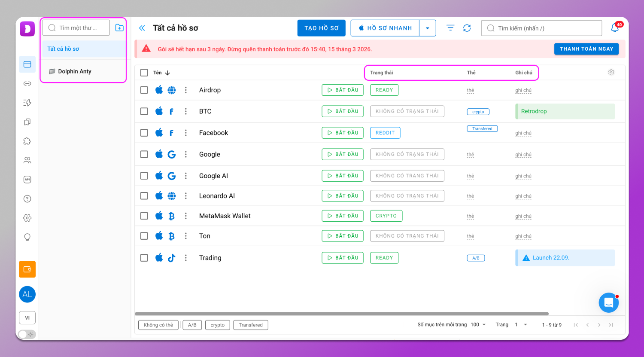Open the API section in sidebar
Screen dimensions: 644x357
[x=27, y=180]
